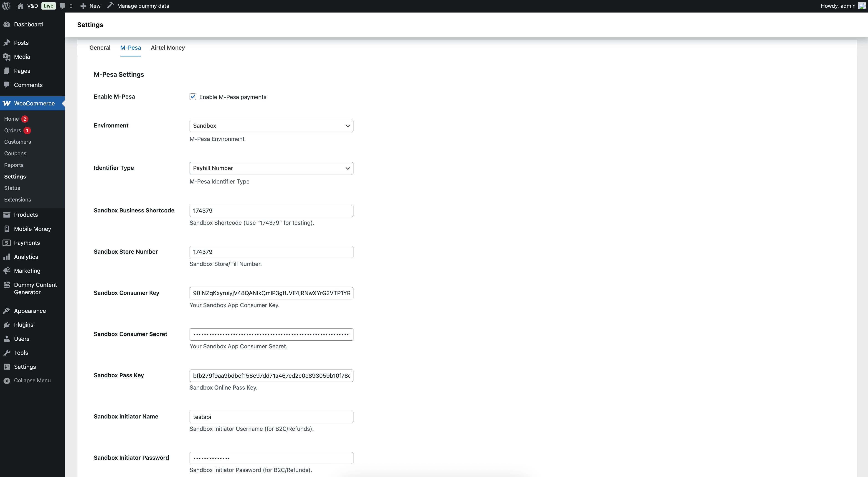Toggle the Enable M-Pesa payments checkbox
The image size is (868, 477).
(x=193, y=97)
